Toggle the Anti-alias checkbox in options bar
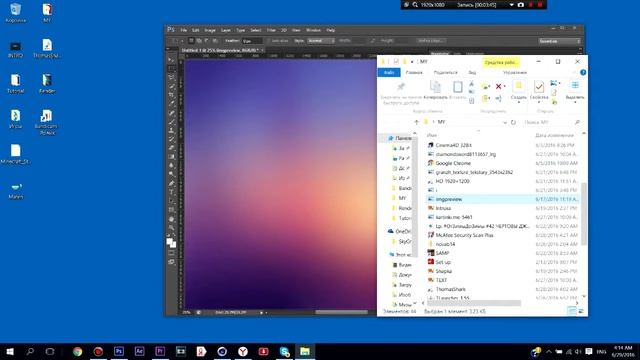 coord(269,41)
